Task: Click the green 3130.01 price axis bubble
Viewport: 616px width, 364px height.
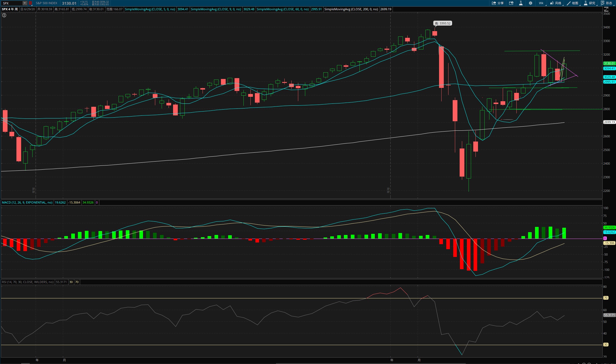Action: (609, 63)
